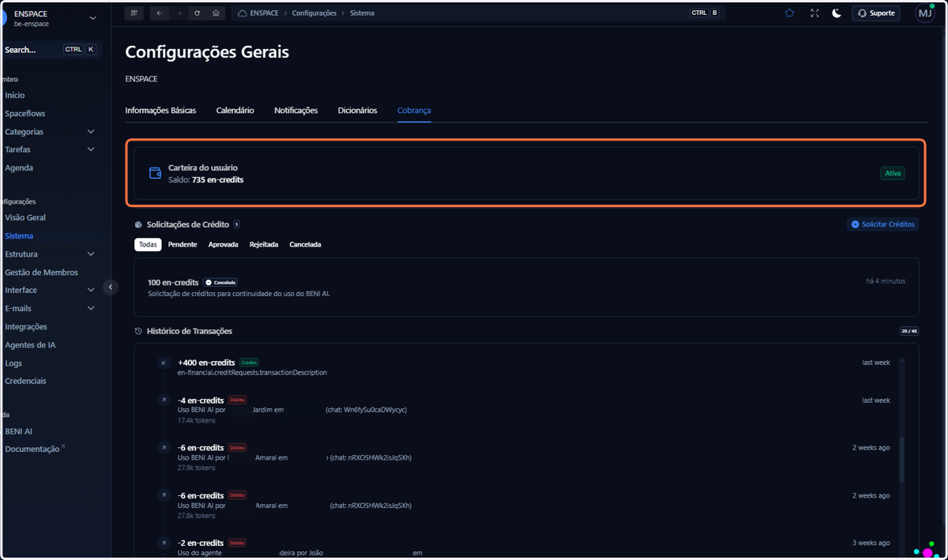The height and width of the screenshot is (560, 948).
Task: Click the outgoing arrow icon on -2 en-credits
Action: click(x=164, y=543)
